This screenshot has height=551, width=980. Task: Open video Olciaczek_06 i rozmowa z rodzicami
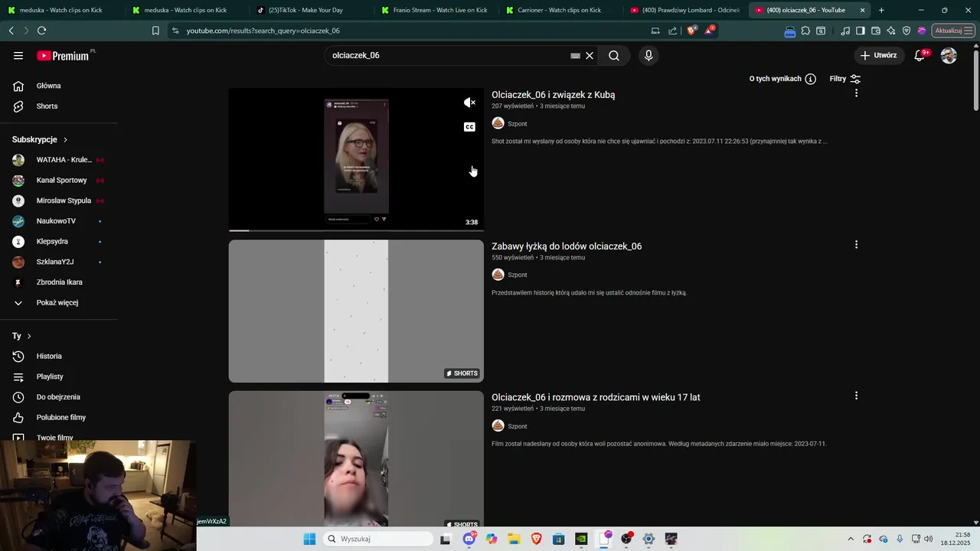pyautogui.click(x=596, y=397)
